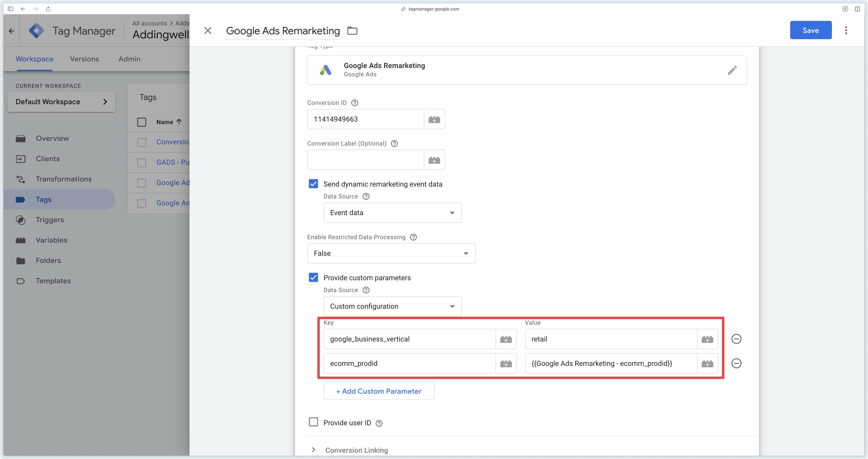
Task: Remove the google_business_vertical parameter row
Action: click(x=736, y=339)
